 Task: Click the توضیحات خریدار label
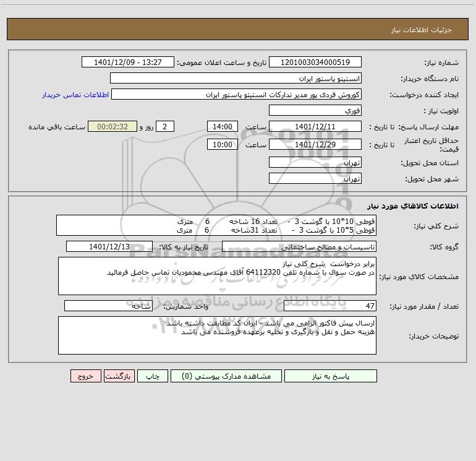point(433,336)
